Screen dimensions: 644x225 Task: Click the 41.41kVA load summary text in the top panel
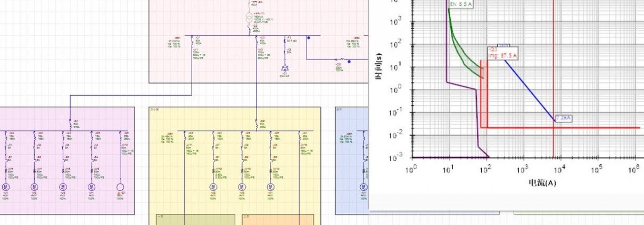[x=174, y=41]
